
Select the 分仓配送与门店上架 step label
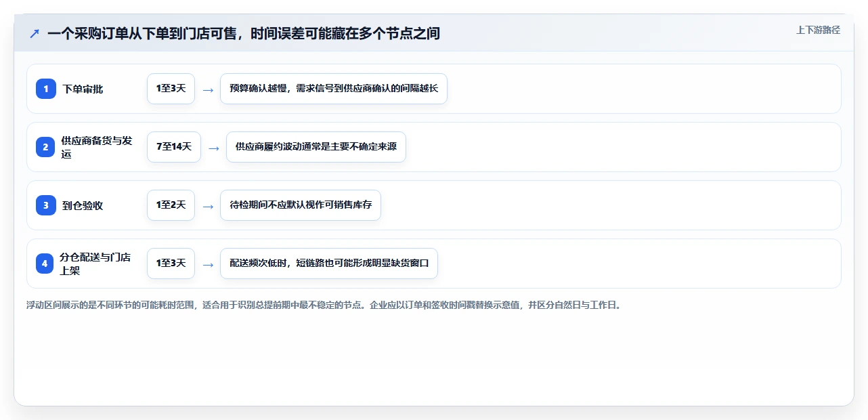click(x=95, y=264)
